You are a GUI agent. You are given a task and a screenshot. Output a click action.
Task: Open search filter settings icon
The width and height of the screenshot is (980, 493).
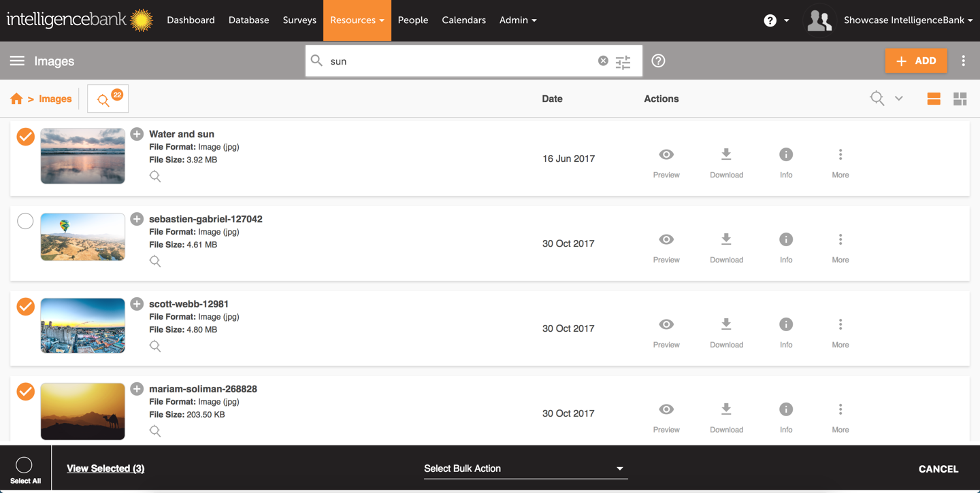coord(623,62)
